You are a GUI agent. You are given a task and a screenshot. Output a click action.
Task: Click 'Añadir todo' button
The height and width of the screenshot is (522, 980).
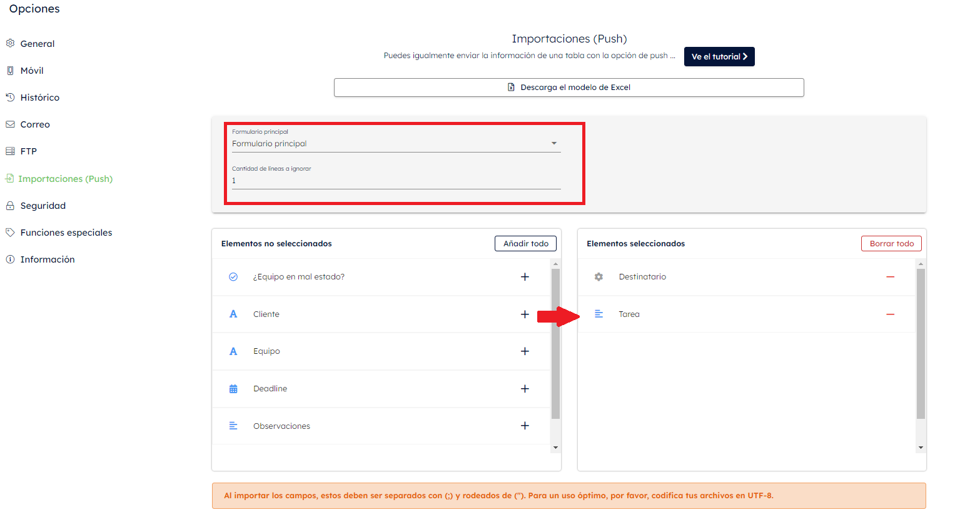pos(525,244)
